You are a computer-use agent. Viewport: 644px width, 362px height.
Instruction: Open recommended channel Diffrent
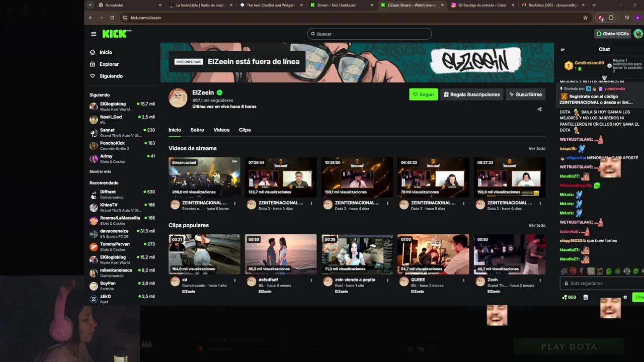pyautogui.click(x=122, y=195)
